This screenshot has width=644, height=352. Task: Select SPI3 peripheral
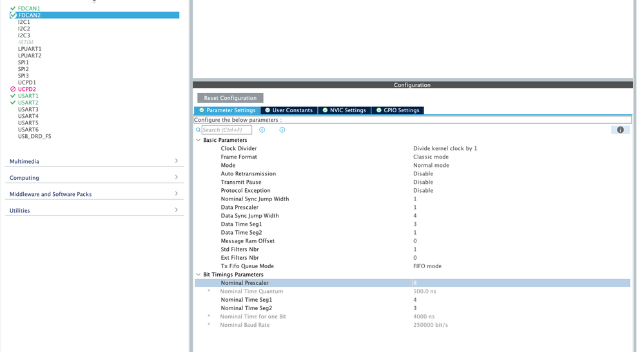[x=23, y=75]
